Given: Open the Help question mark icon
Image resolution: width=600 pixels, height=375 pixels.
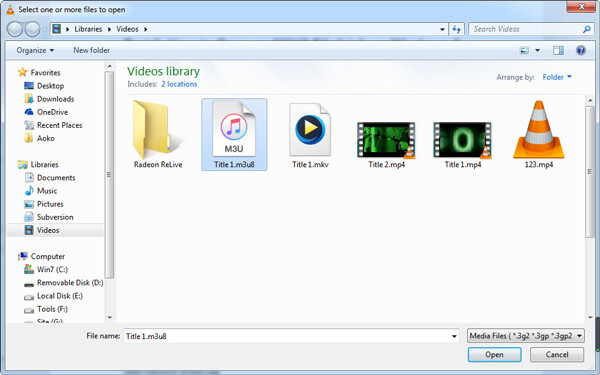Looking at the screenshot, I should [x=580, y=50].
